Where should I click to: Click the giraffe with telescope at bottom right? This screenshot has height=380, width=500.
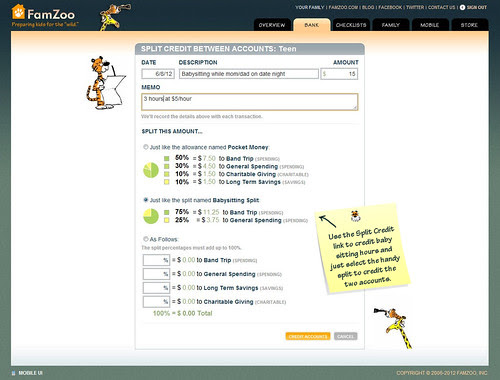coord(393,328)
